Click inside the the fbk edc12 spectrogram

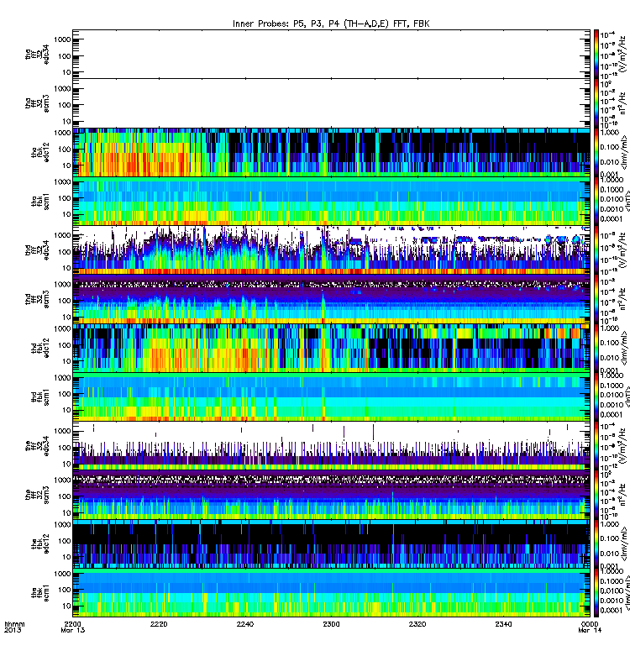click(331, 544)
